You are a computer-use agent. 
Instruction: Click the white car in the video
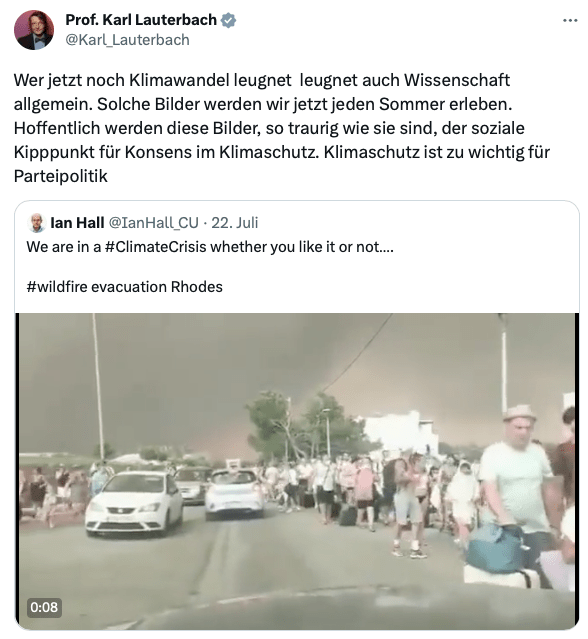tap(134, 504)
